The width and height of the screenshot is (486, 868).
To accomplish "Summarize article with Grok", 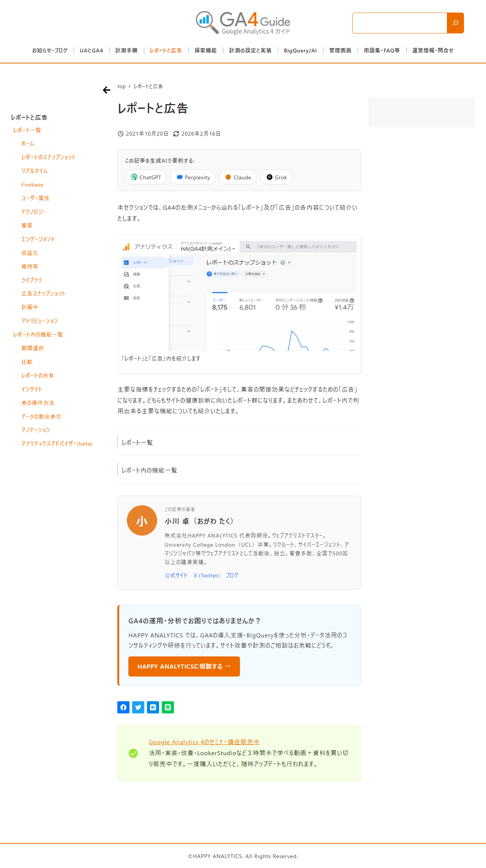I will pyautogui.click(x=276, y=177).
